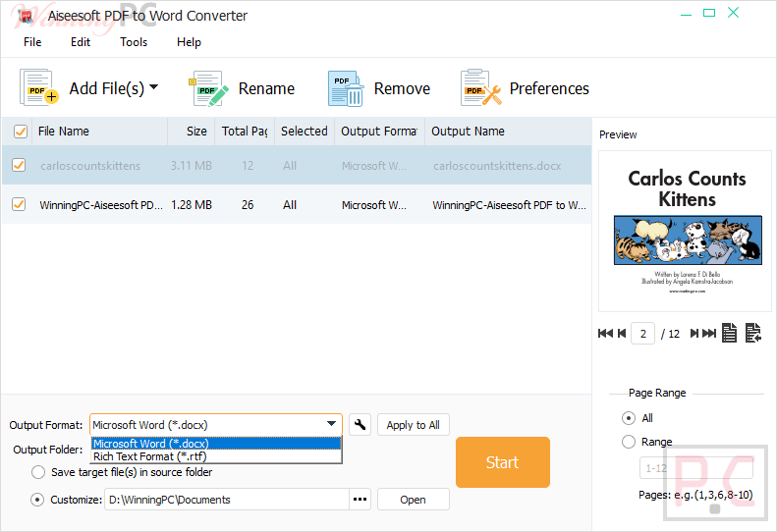Screen dimensions: 777x532
Task: Click the 1.28 MB size cell
Action: [x=192, y=204]
